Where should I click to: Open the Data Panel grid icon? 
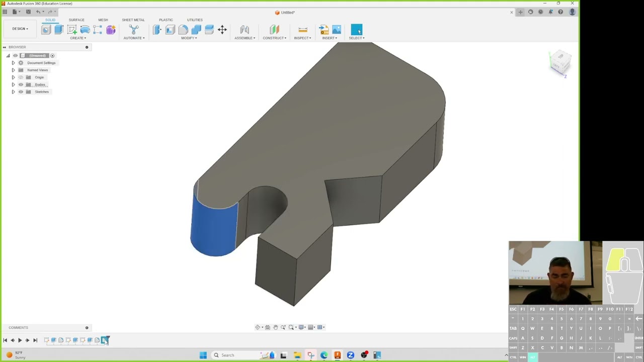tap(5, 12)
